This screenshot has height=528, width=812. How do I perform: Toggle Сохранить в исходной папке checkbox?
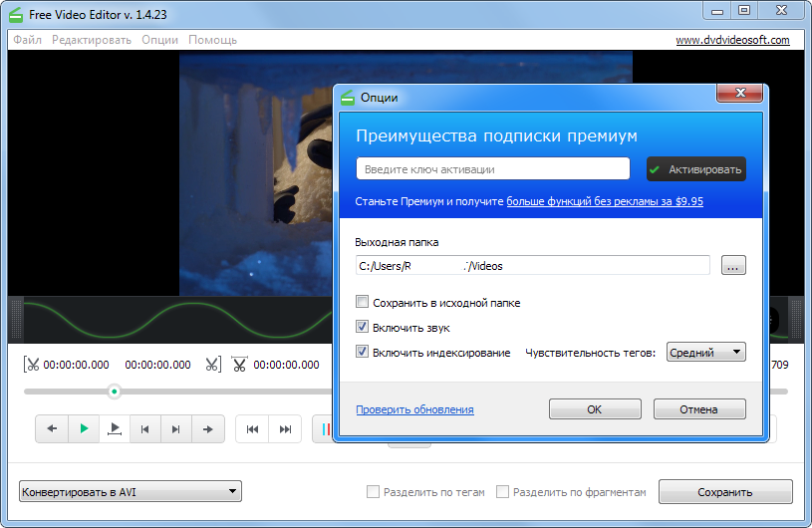pos(362,302)
